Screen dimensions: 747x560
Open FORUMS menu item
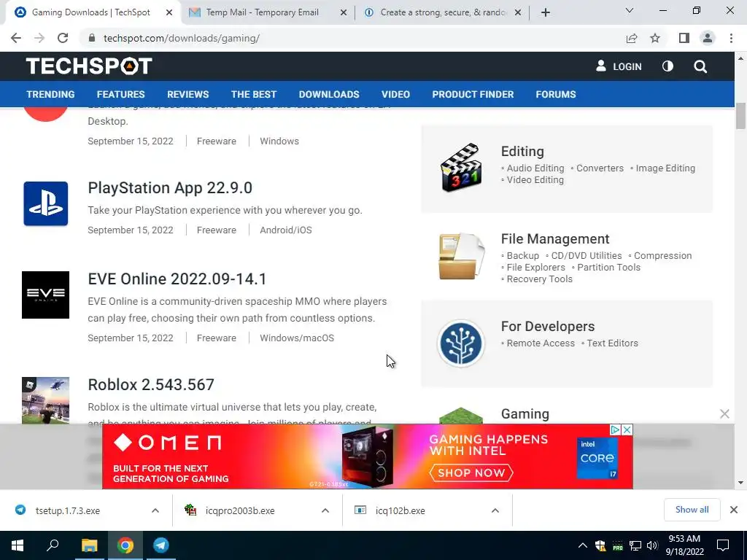tap(555, 94)
